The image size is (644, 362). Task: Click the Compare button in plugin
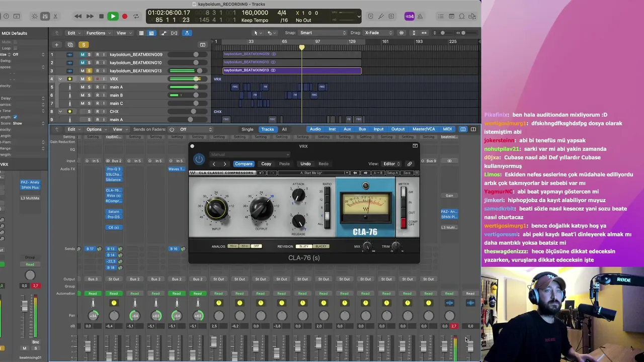[x=244, y=164]
